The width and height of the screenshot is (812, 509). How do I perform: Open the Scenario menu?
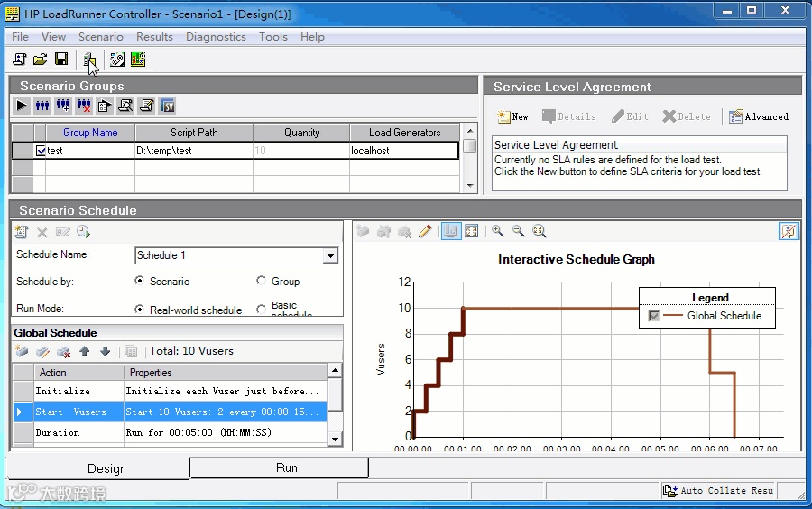(100, 37)
